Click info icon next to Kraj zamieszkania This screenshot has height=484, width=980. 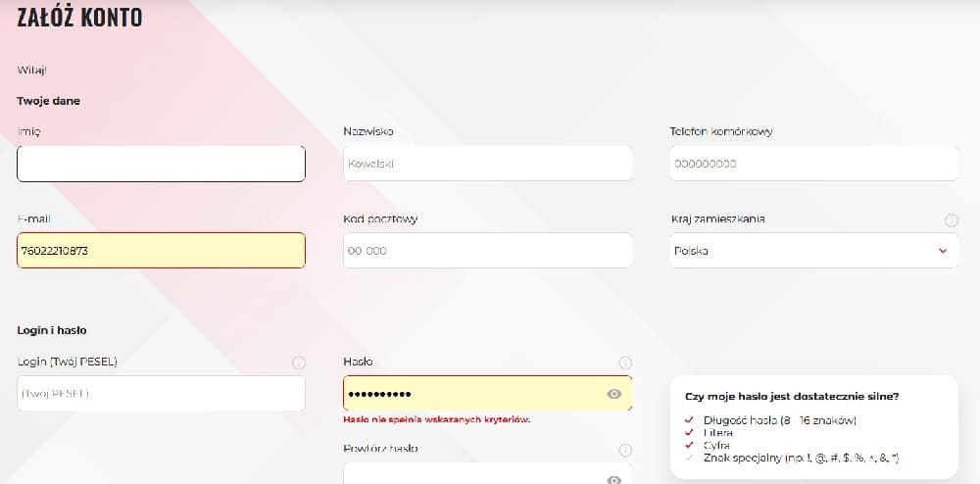pos(952,220)
